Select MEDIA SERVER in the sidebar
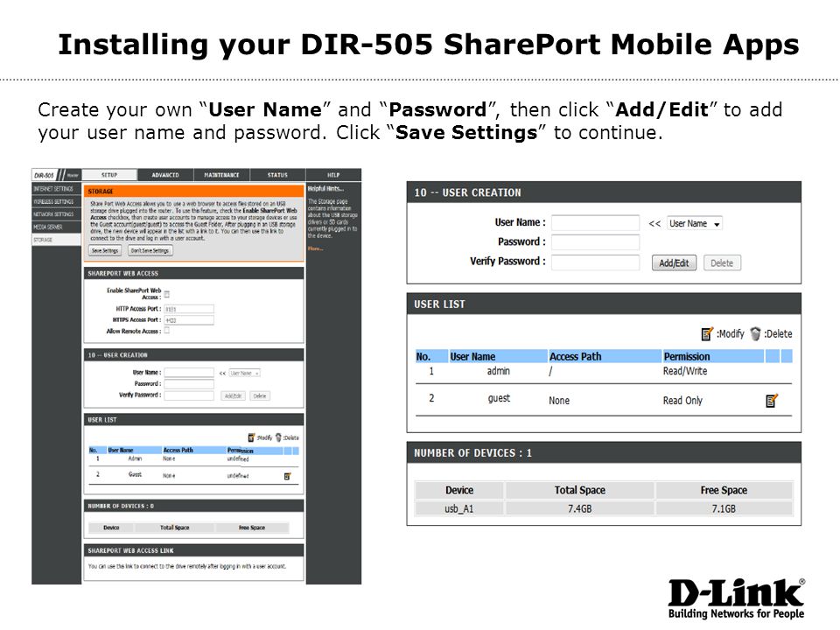 pos(56,227)
